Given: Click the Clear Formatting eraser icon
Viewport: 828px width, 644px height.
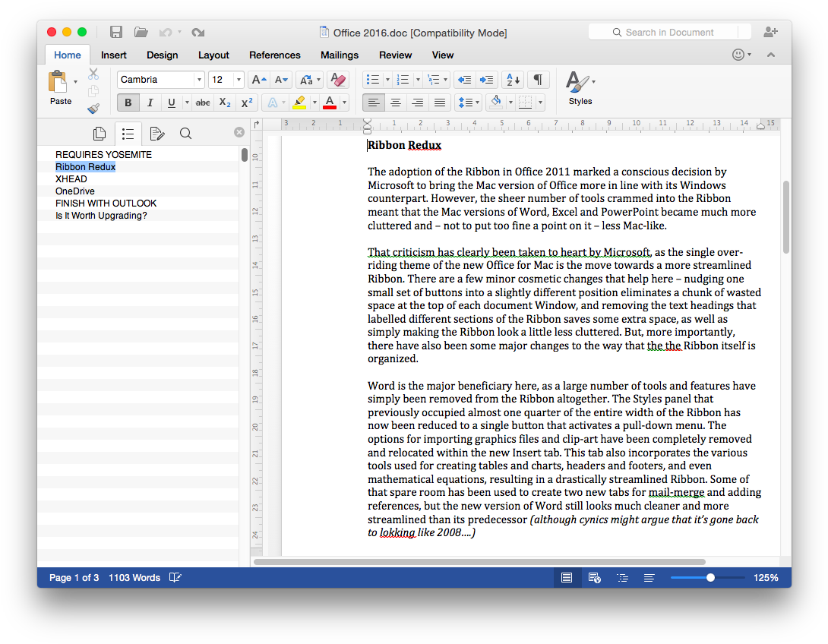Looking at the screenshot, I should click(338, 80).
